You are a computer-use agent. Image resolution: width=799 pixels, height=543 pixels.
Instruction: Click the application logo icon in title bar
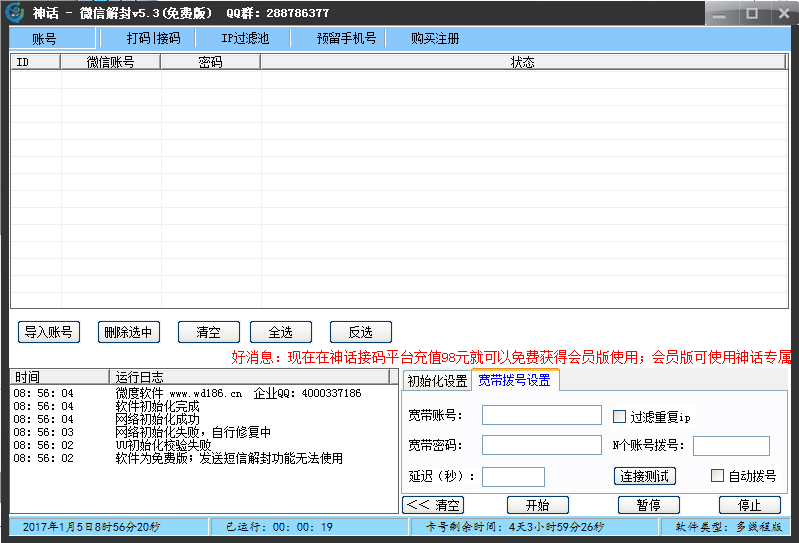(x=15, y=12)
